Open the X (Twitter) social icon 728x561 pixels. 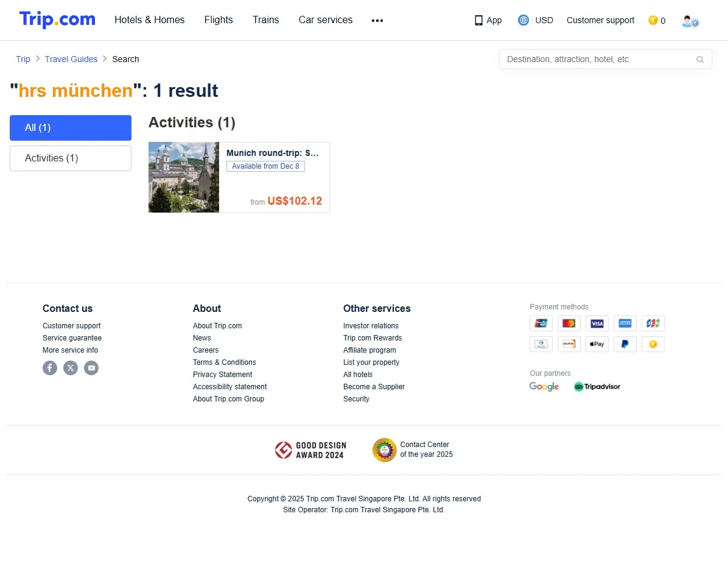[x=71, y=368]
